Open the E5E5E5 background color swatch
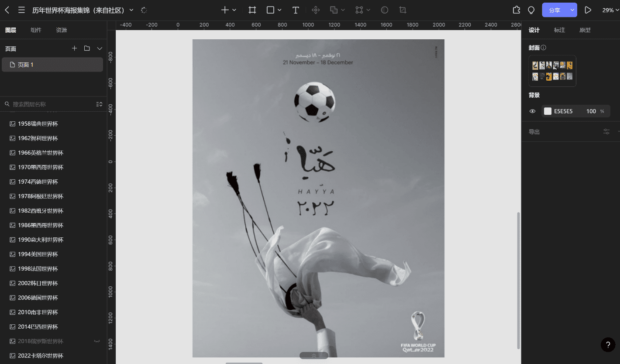 (548, 111)
